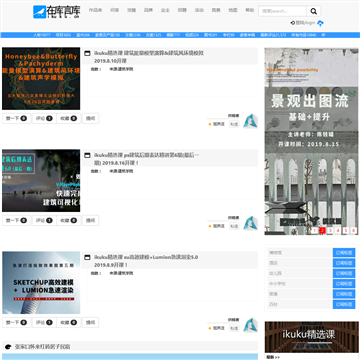Click the dark bird icon beside bottom headline
The image size is (360, 360).
[x=8, y=347]
